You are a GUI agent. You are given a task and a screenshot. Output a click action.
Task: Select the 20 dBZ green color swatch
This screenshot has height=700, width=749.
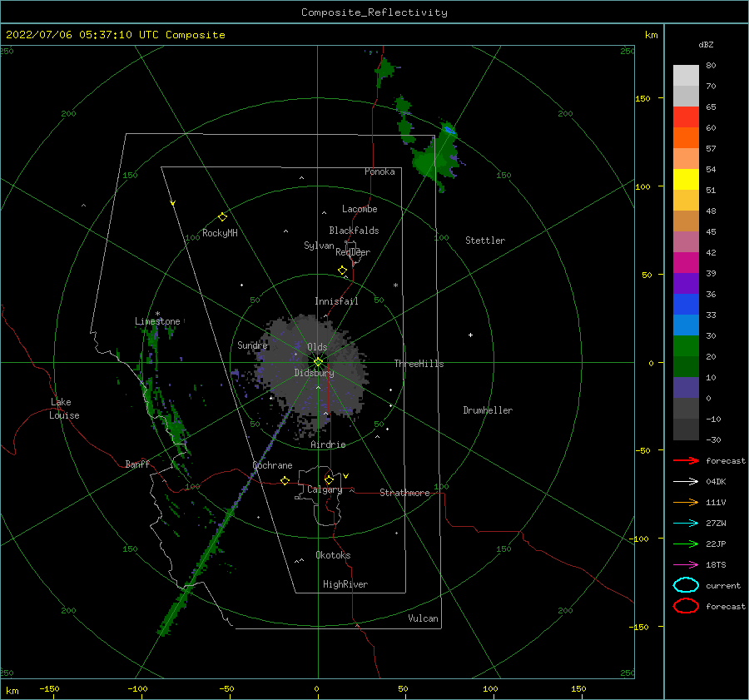[x=686, y=345]
